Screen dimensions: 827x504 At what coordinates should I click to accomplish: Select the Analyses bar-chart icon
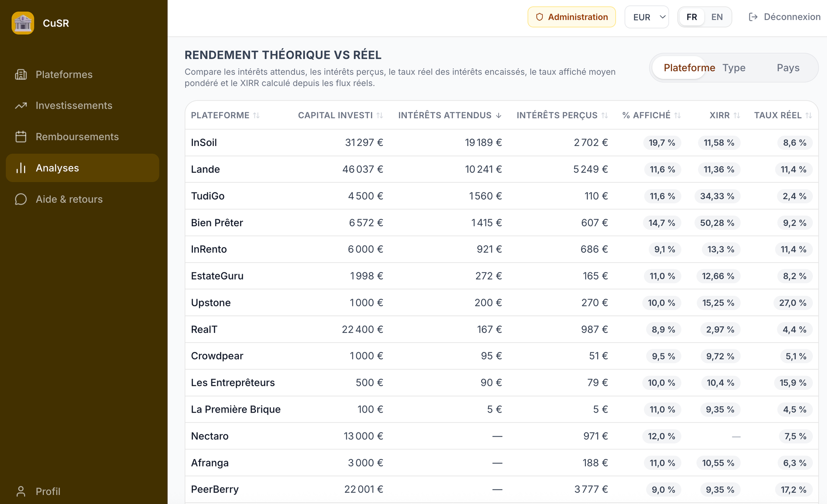pyautogui.click(x=21, y=168)
